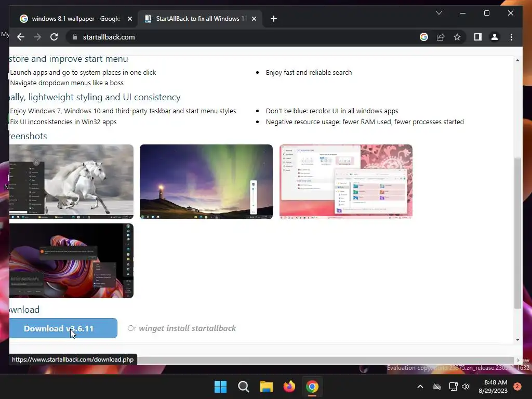Screen dimensions: 532x399
Task: Reload the startallback.com page
Action: (x=54, y=37)
